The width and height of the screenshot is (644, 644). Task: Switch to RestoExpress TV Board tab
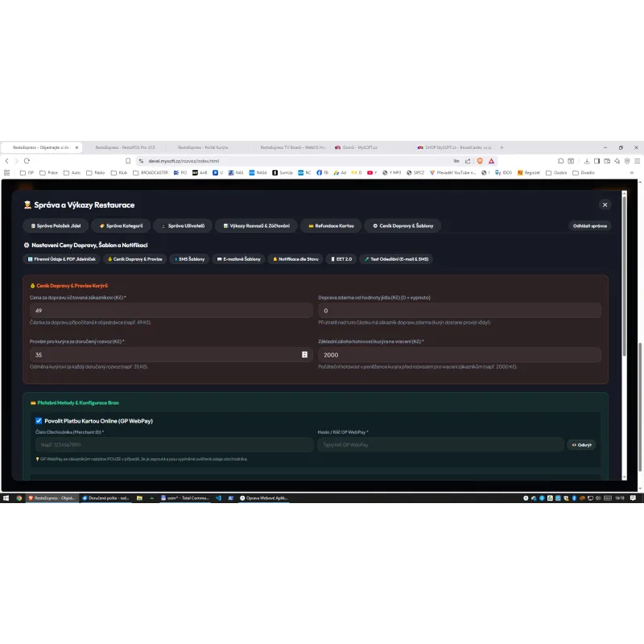[292, 147]
